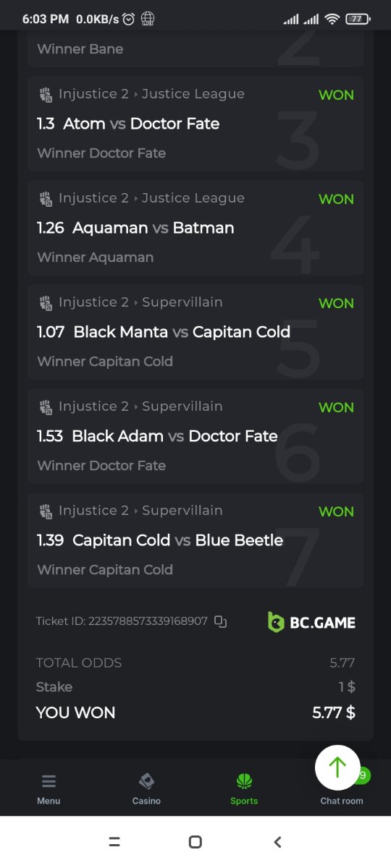Open Capitan Cold vs Blue Beetle bet
Viewport: 391px width, 868px height.
[x=195, y=540]
